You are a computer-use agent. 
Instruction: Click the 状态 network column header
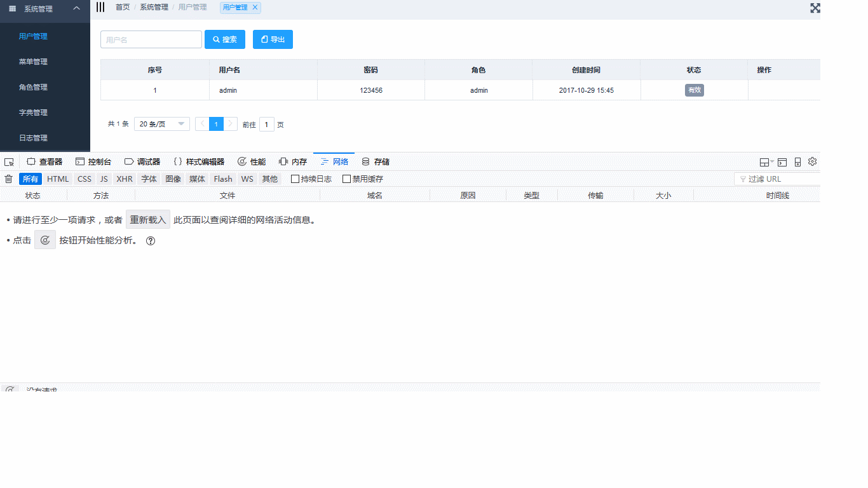pyautogui.click(x=33, y=196)
